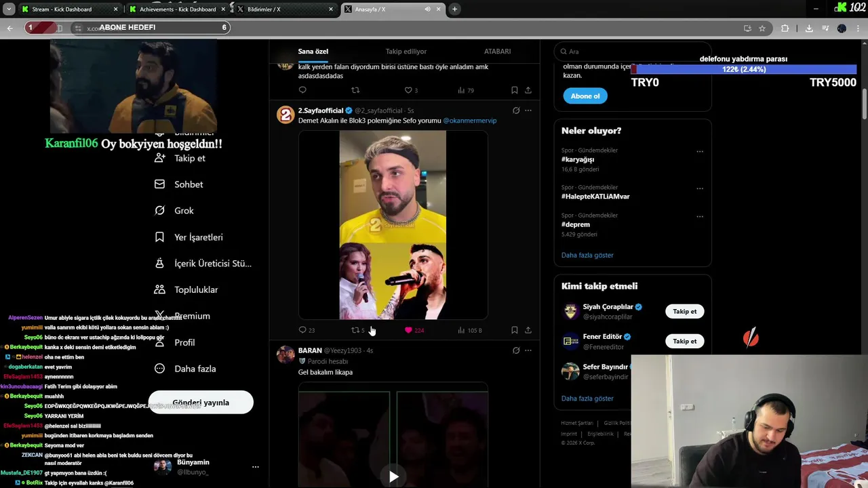Open a new browser tab
The width and height of the screenshot is (868, 488).
[x=454, y=9]
